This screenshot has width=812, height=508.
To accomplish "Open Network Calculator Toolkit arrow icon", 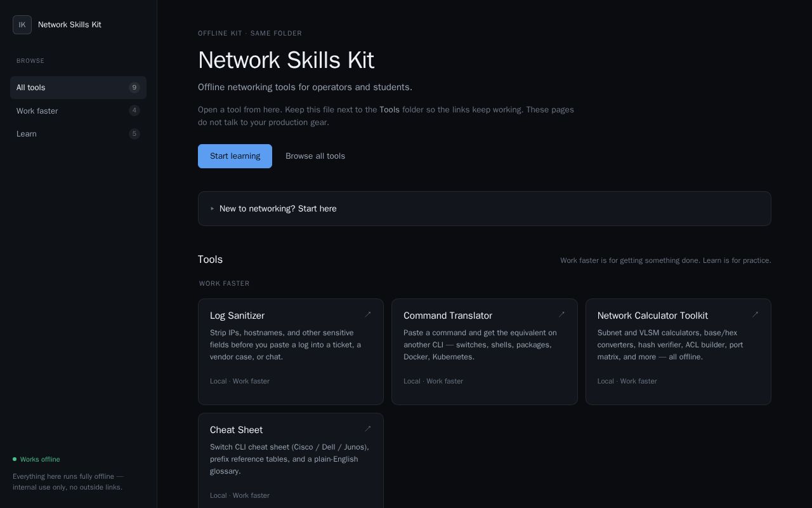I will pyautogui.click(x=756, y=314).
